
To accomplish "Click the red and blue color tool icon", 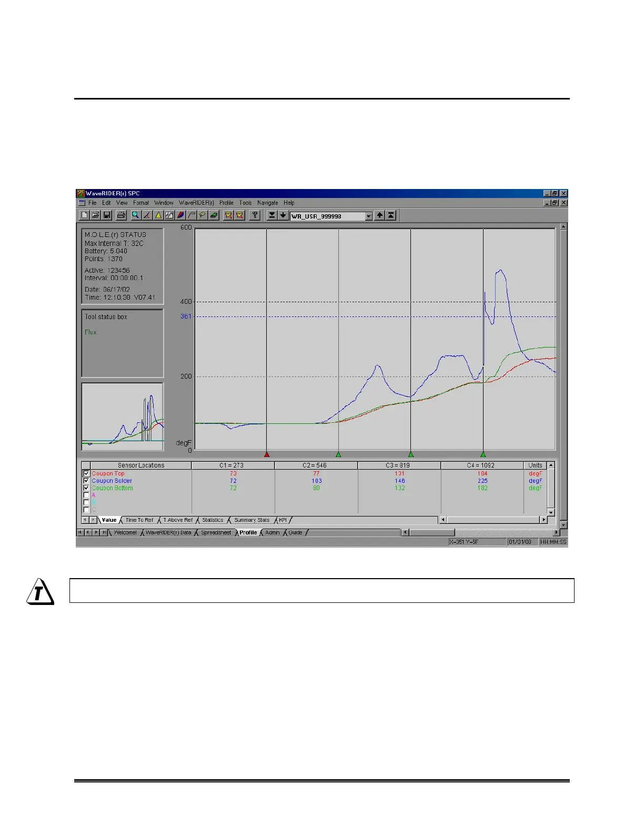I will pyautogui.click(x=180, y=215).
